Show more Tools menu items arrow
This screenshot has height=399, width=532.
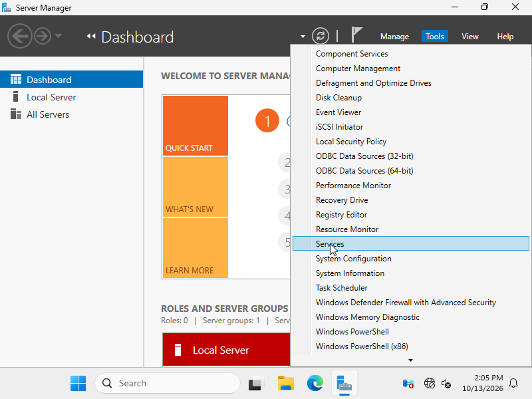pos(410,360)
